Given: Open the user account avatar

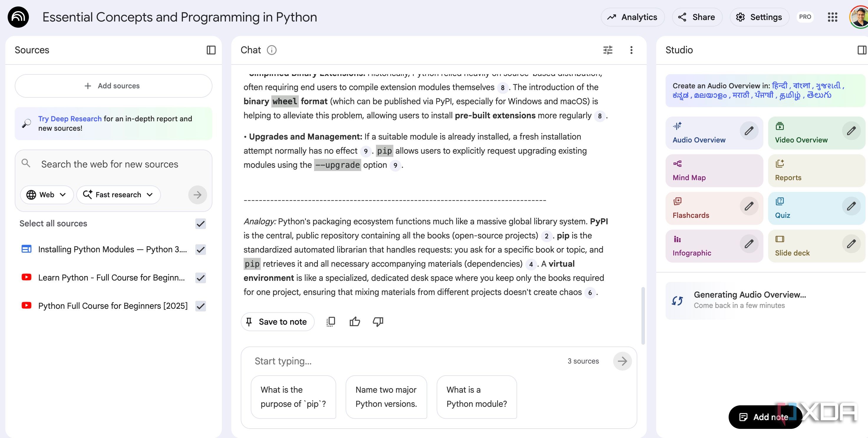Looking at the screenshot, I should (859, 17).
